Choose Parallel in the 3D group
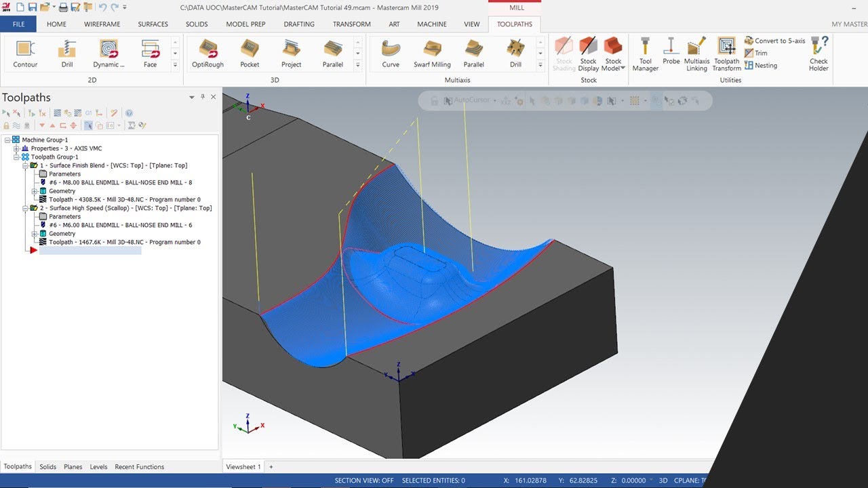868x488 pixels. tap(333, 54)
